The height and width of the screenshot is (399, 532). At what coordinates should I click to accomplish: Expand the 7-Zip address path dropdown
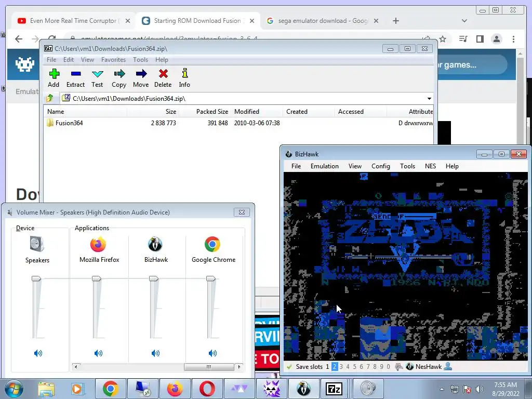429,99
